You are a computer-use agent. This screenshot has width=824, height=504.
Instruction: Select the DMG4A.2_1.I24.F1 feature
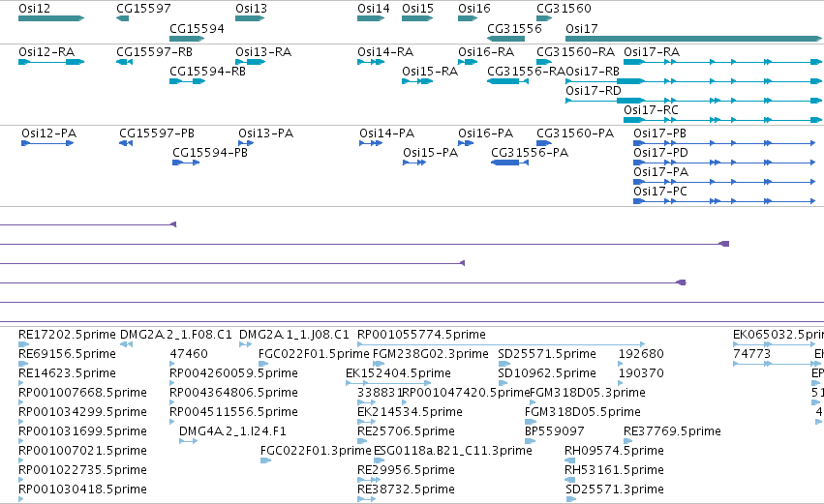(188, 441)
